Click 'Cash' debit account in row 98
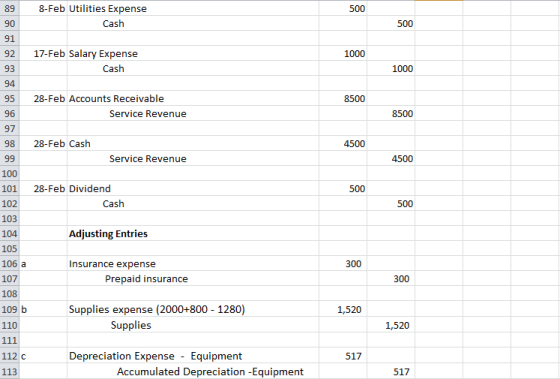The image size is (560, 379). [193, 143]
